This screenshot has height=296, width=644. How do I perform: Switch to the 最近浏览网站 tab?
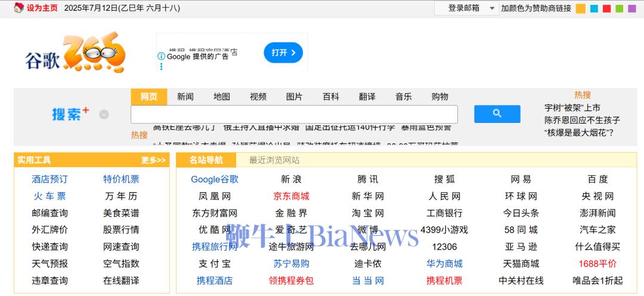point(274,161)
